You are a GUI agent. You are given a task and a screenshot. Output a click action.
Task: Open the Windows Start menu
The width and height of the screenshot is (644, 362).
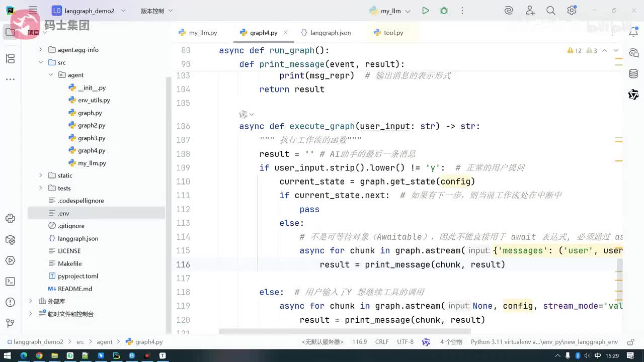[7, 355]
